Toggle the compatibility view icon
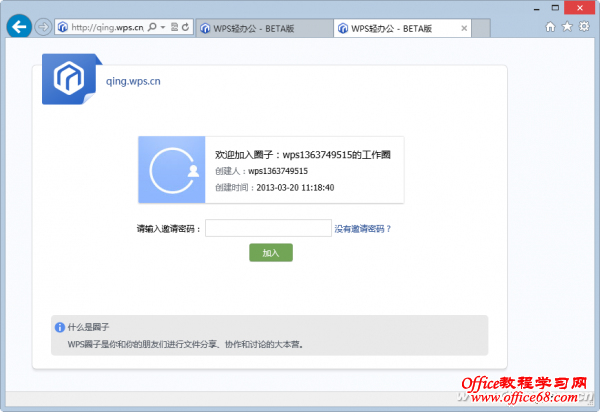The width and height of the screenshot is (600, 412). click(174, 27)
